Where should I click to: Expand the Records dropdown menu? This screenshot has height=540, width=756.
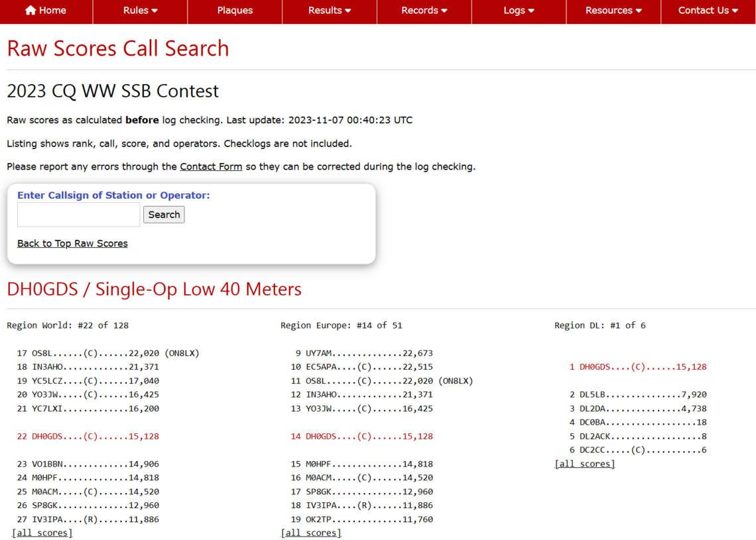(424, 11)
